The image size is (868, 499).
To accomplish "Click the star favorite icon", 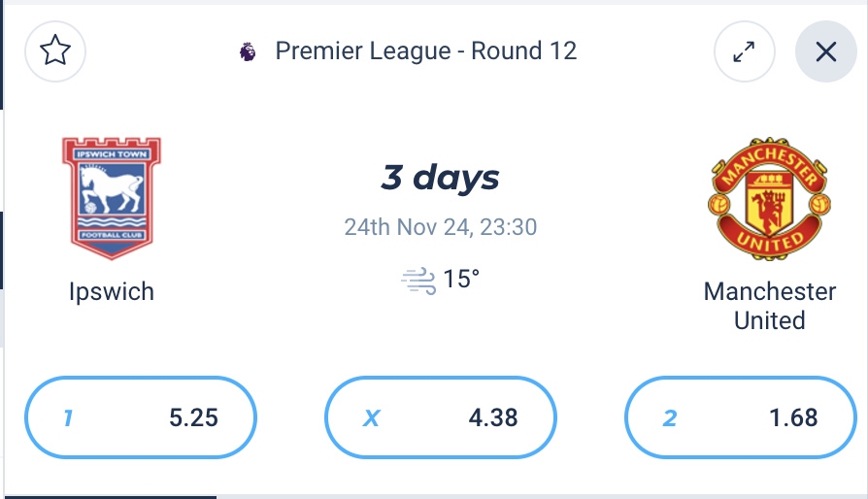I will [55, 51].
